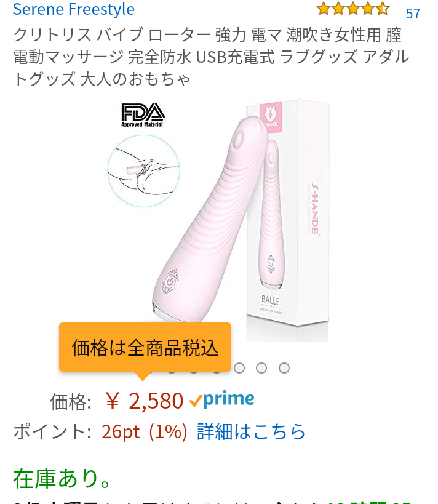Open the 詳細はこちら points details link
This screenshot has height=504, width=438.
pos(251,431)
